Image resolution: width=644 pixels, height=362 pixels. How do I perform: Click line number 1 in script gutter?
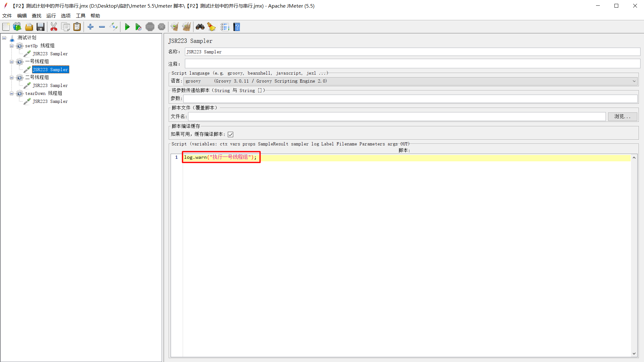(x=176, y=157)
